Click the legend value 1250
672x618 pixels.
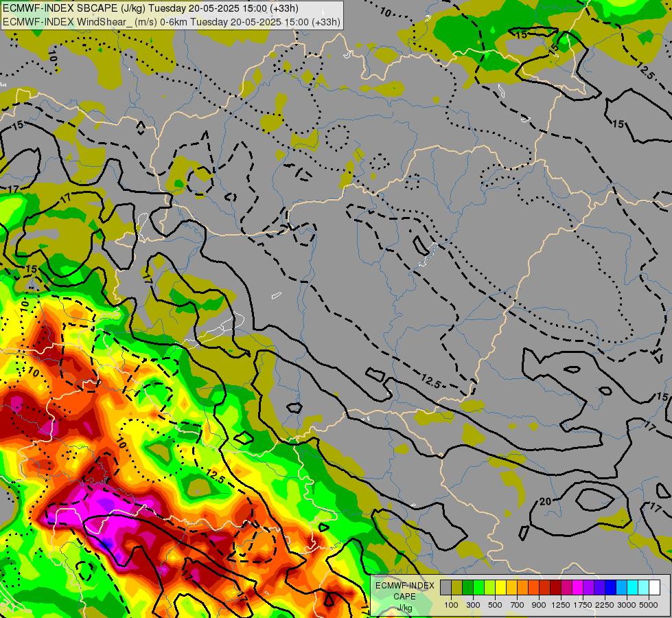(x=561, y=605)
